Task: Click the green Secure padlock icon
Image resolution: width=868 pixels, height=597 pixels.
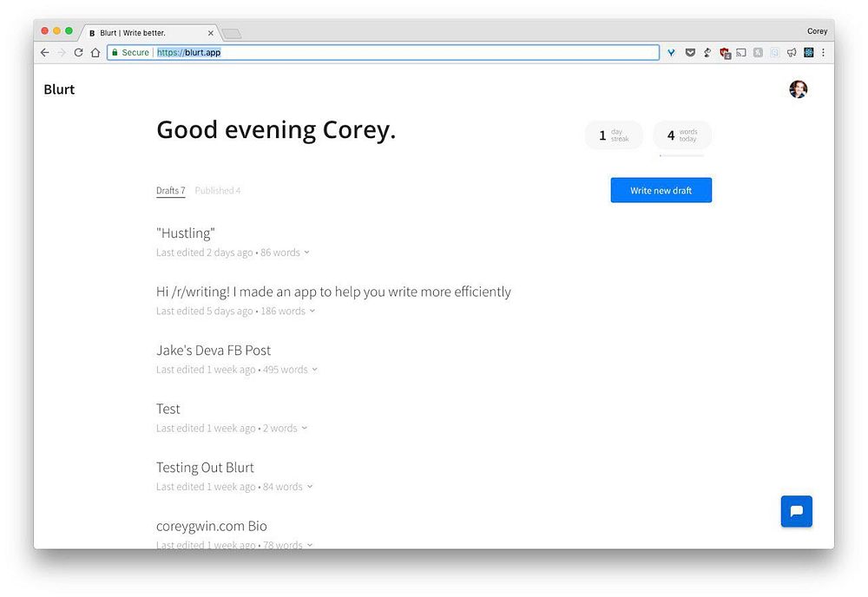Action: click(x=115, y=52)
